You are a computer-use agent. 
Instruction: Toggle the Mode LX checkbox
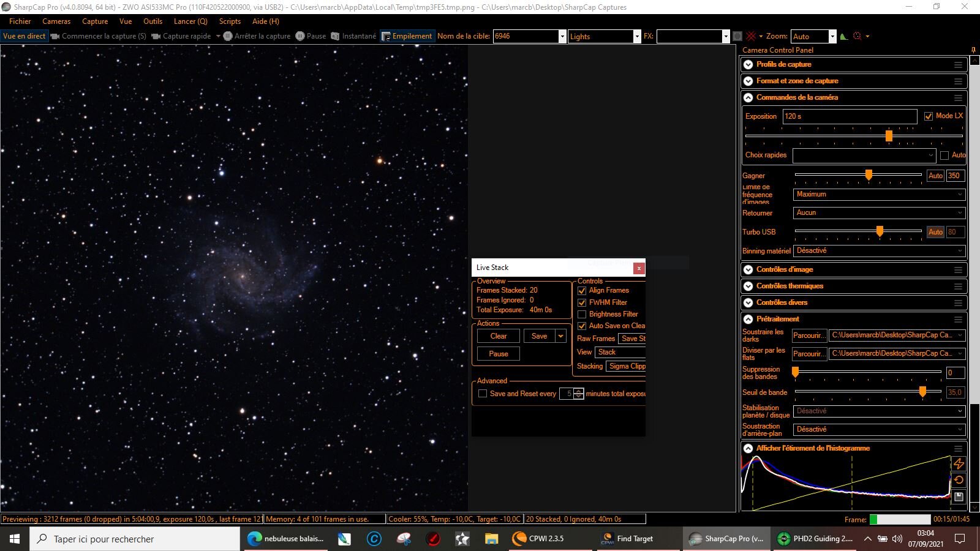point(929,116)
